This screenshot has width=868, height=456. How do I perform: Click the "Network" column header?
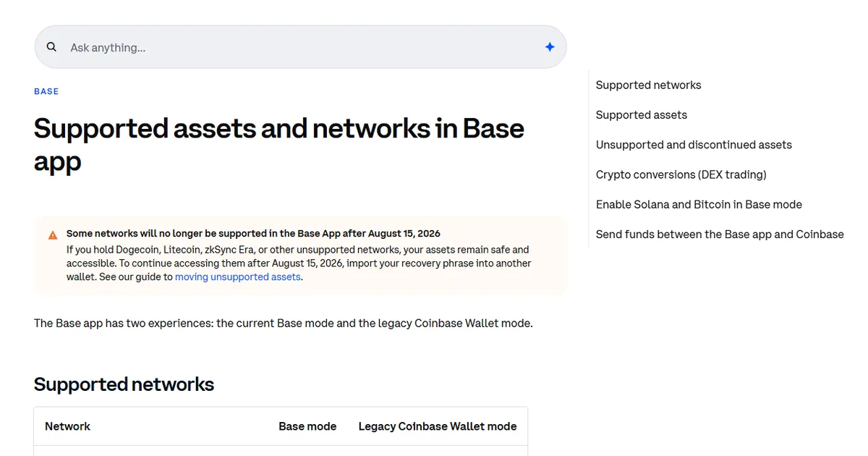coord(67,426)
